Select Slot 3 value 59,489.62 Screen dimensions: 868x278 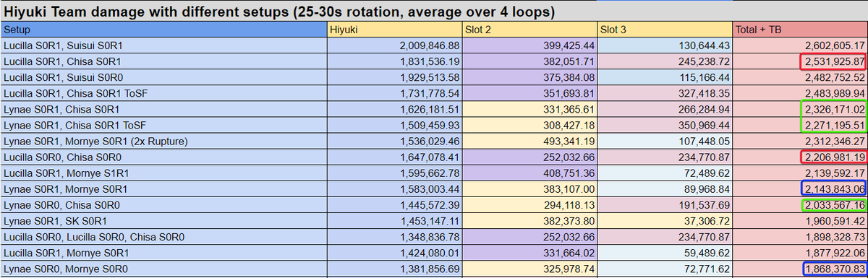665,252
